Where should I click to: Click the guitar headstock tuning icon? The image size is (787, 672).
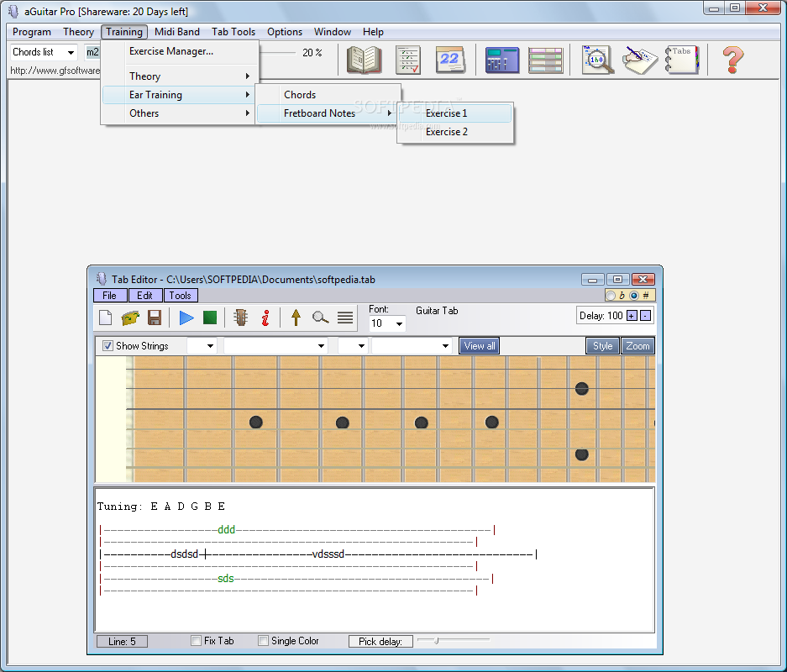(x=241, y=318)
